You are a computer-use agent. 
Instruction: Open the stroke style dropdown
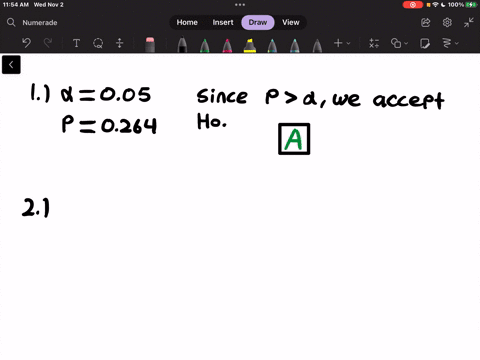click(x=450, y=43)
